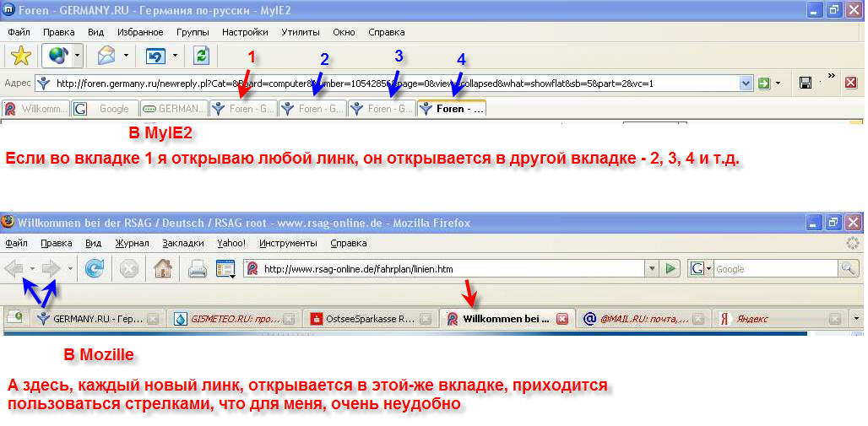
Task: Click the Print icon in Firefox
Action: tap(197, 269)
